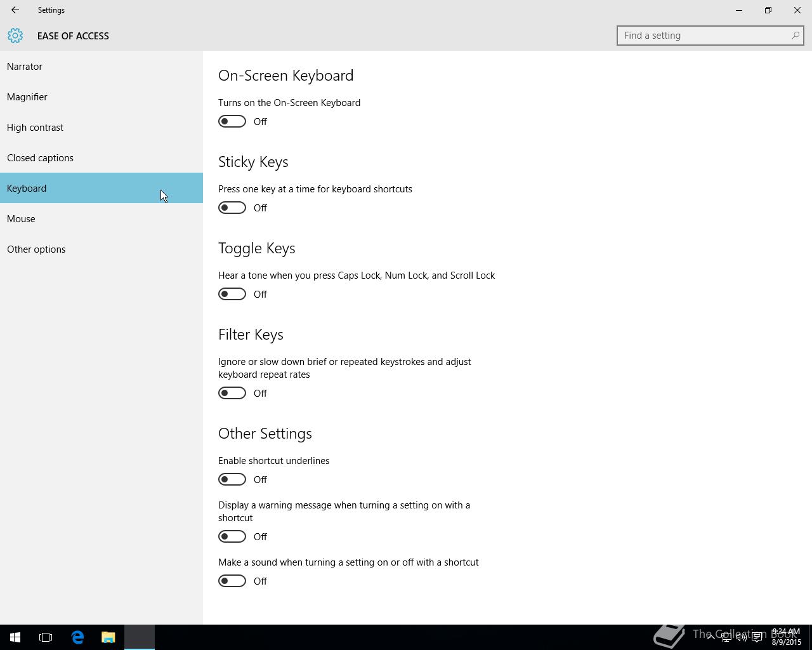Switch to High contrast settings
Screen dimensions: 812x650
[x=101, y=127]
